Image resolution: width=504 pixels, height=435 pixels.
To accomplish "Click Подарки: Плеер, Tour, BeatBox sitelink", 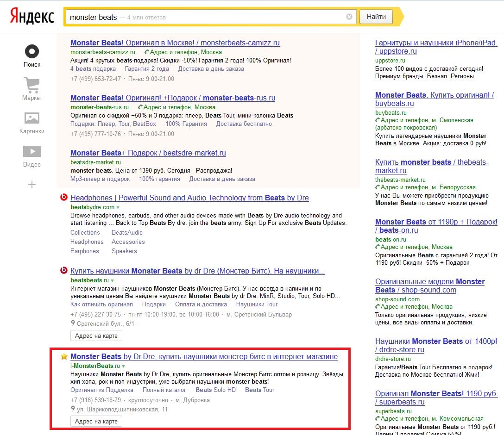I will pos(113,124).
